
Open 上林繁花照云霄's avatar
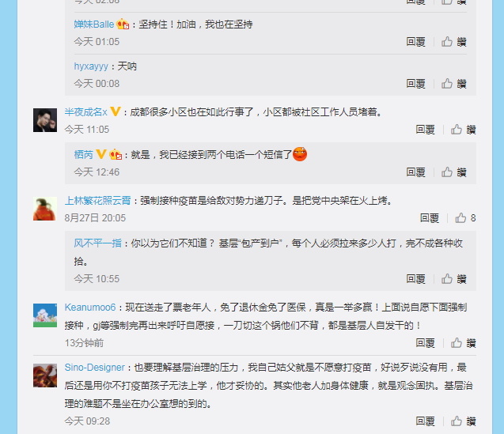[45, 209]
